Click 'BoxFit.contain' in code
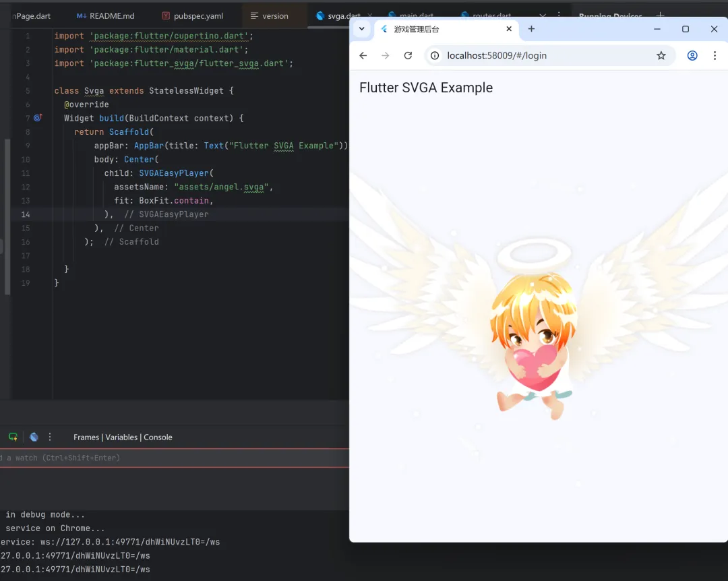The width and height of the screenshot is (728, 581). click(x=174, y=201)
